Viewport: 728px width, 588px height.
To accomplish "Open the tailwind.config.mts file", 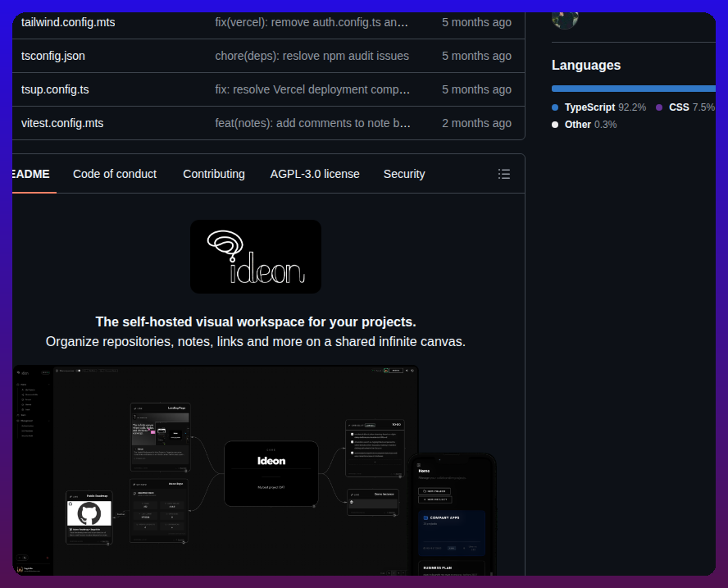I will click(68, 22).
